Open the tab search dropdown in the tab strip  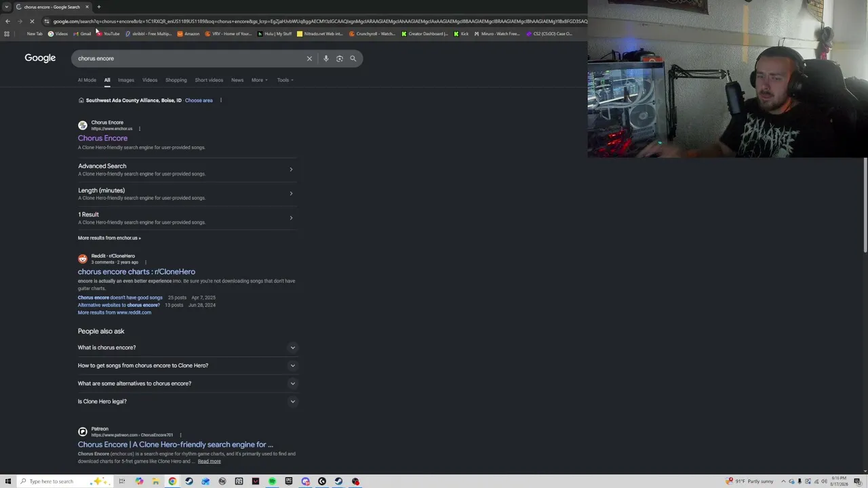pos(7,7)
